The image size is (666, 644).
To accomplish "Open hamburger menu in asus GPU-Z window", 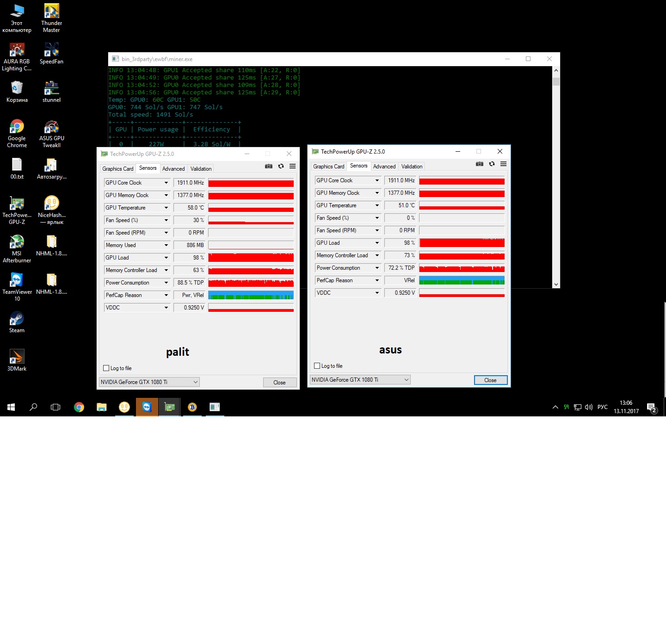I will pos(504,164).
